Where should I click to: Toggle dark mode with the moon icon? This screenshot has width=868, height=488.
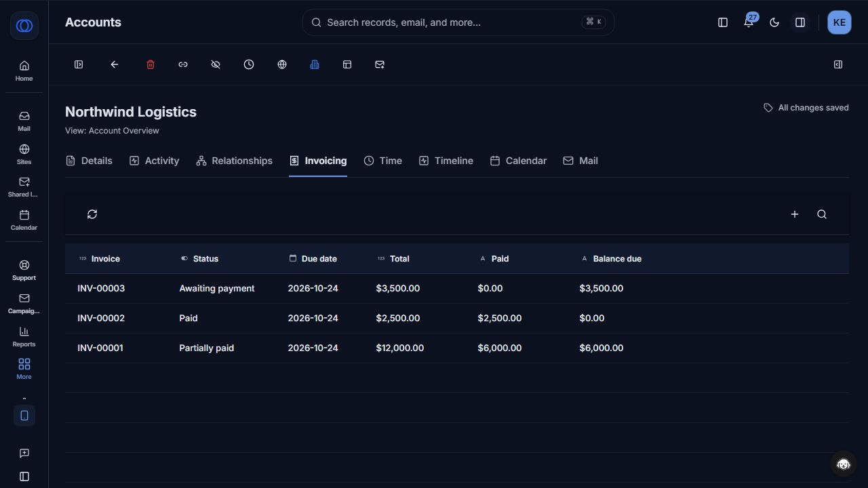[x=774, y=22]
